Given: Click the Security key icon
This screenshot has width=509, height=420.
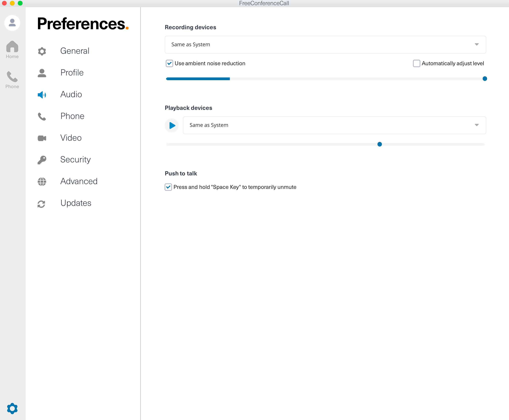Looking at the screenshot, I should (x=42, y=160).
